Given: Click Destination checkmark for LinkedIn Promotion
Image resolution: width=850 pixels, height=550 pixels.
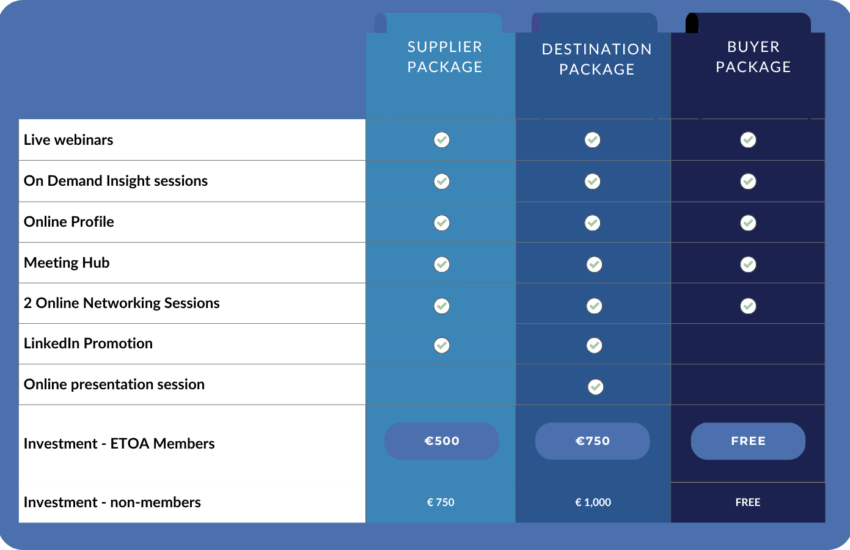Looking at the screenshot, I should (595, 345).
